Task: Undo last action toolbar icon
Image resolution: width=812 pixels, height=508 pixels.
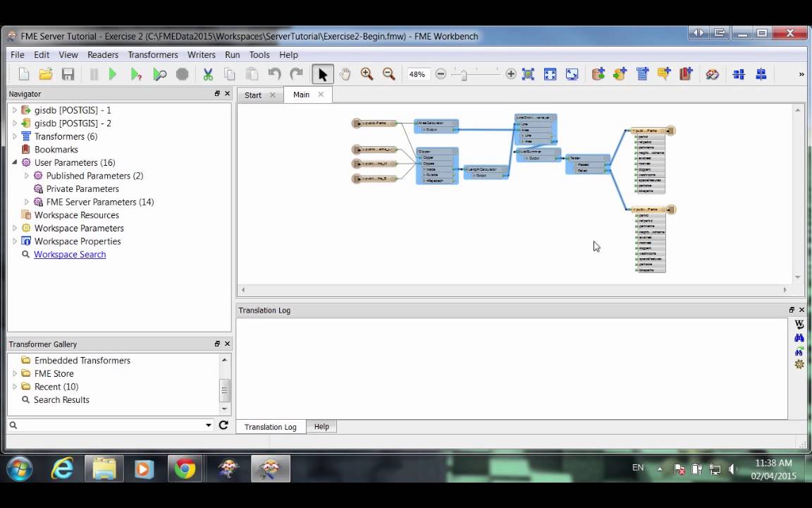Action: point(274,74)
